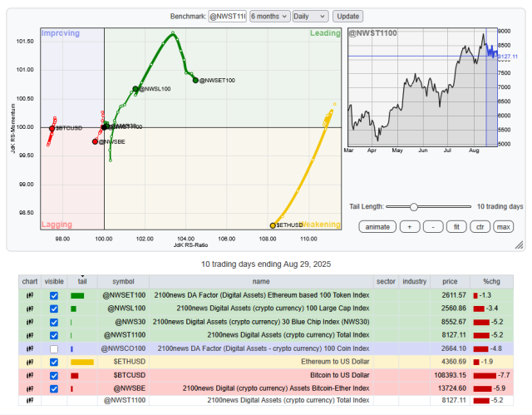The width and height of the screenshot is (532, 415).
Task: Click symbol $BTCUSD in table
Action: click(x=130, y=375)
